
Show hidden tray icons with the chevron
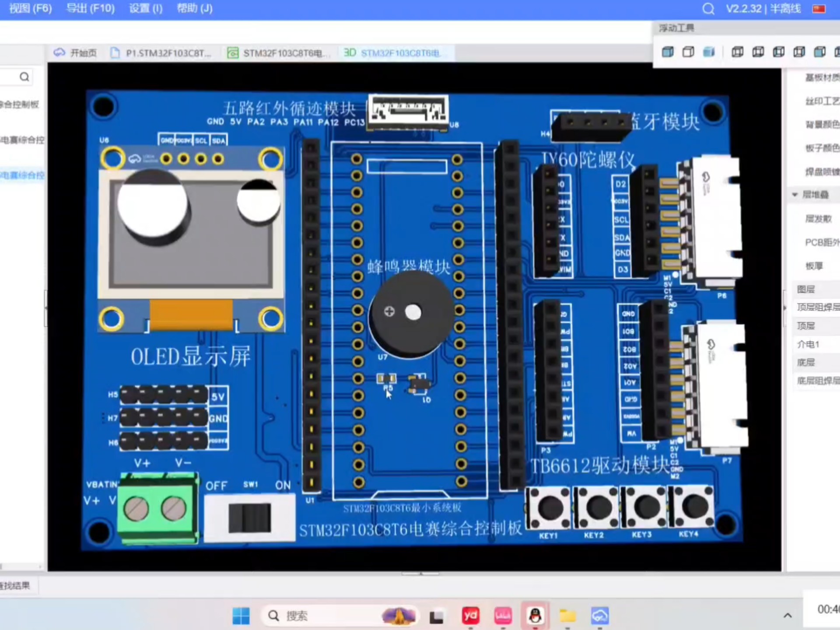click(787, 616)
